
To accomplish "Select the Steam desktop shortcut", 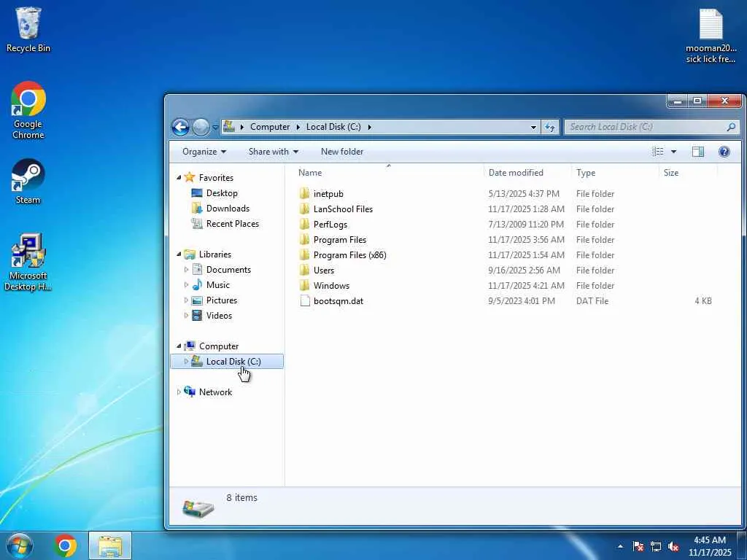I will (x=28, y=182).
